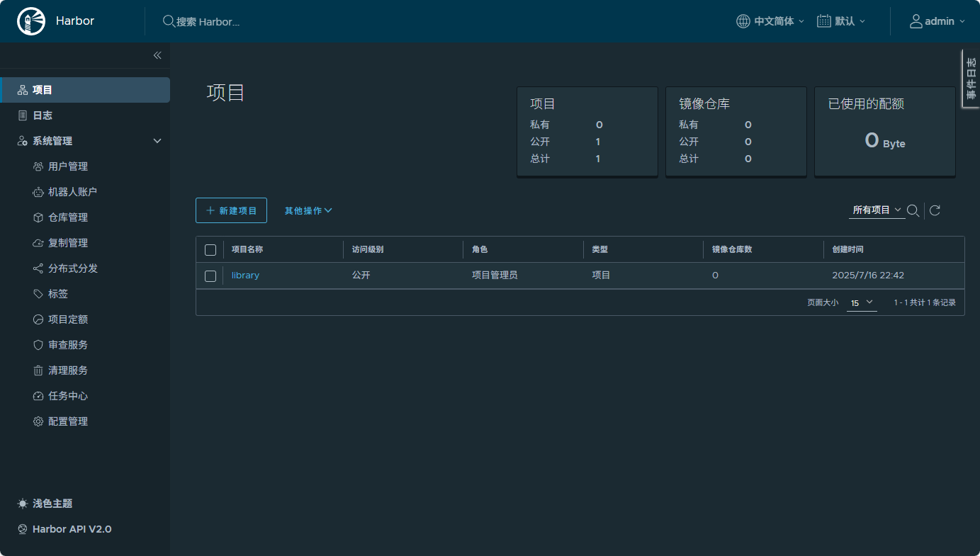The image size is (980, 556).
Task: Check the library project row checkbox
Action: [210, 276]
